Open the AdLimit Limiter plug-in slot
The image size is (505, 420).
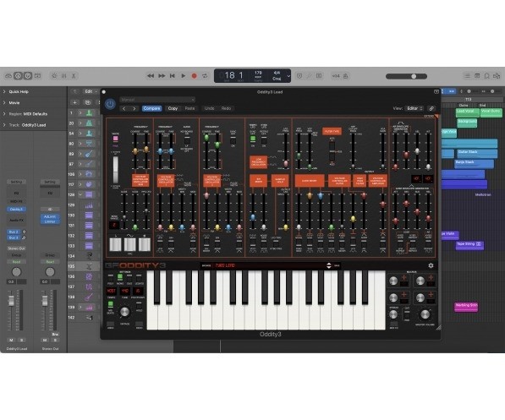[x=50, y=219]
